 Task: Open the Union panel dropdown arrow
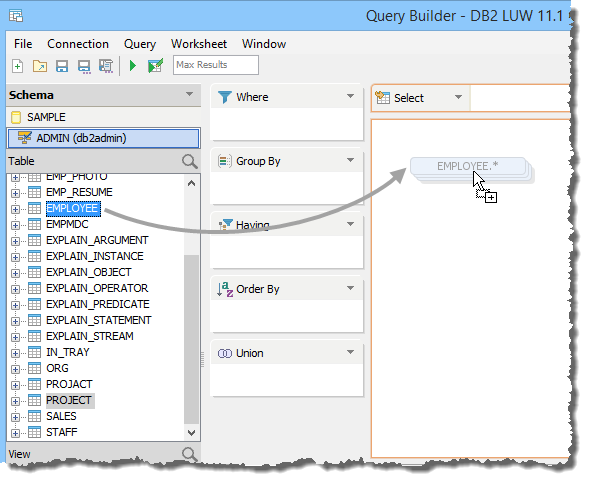pyautogui.click(x=350, y=352)
